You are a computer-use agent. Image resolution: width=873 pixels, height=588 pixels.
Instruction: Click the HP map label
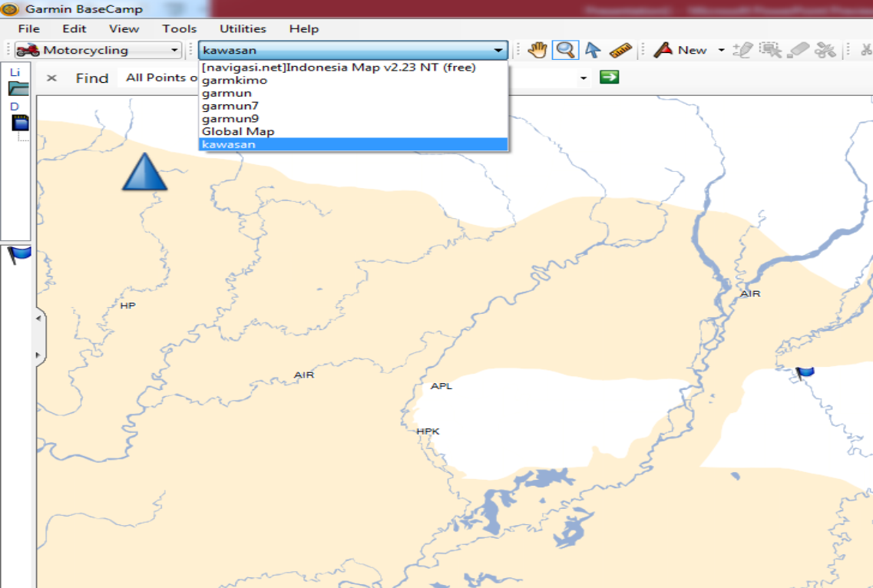[x=128, y=306]
